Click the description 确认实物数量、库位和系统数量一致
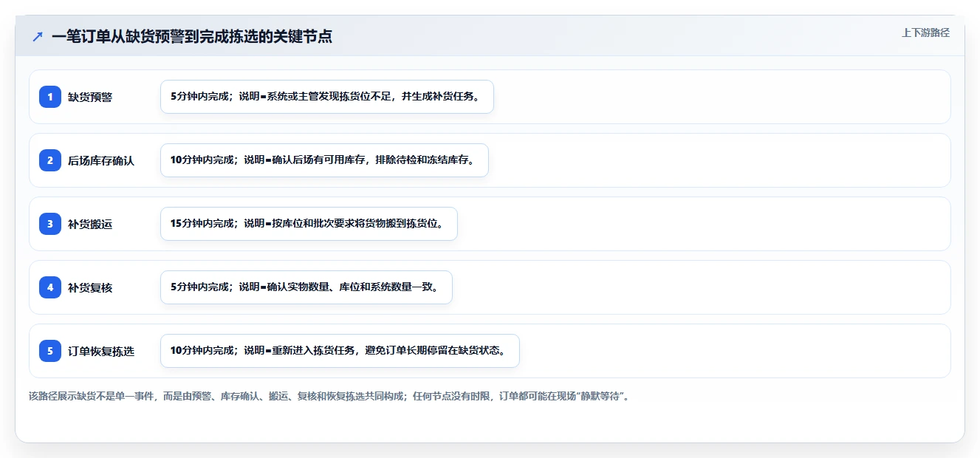This screenshot has width=980, height=458. (306, 287)
